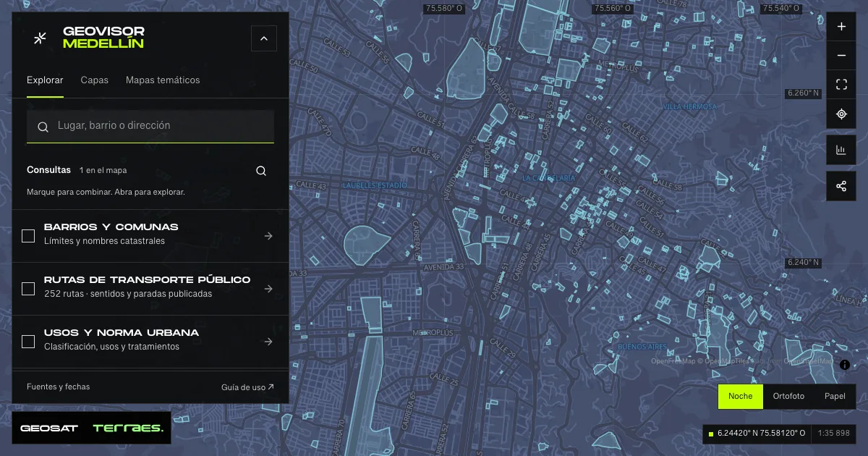
Task: Click the Villa Hermosa map label
Action: tap(689, 107)
